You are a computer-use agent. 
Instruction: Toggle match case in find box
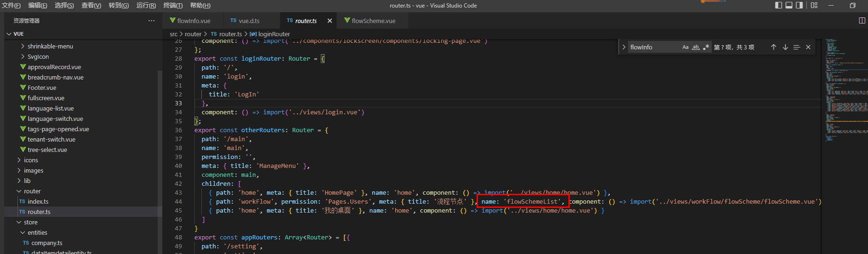[685, 47]
